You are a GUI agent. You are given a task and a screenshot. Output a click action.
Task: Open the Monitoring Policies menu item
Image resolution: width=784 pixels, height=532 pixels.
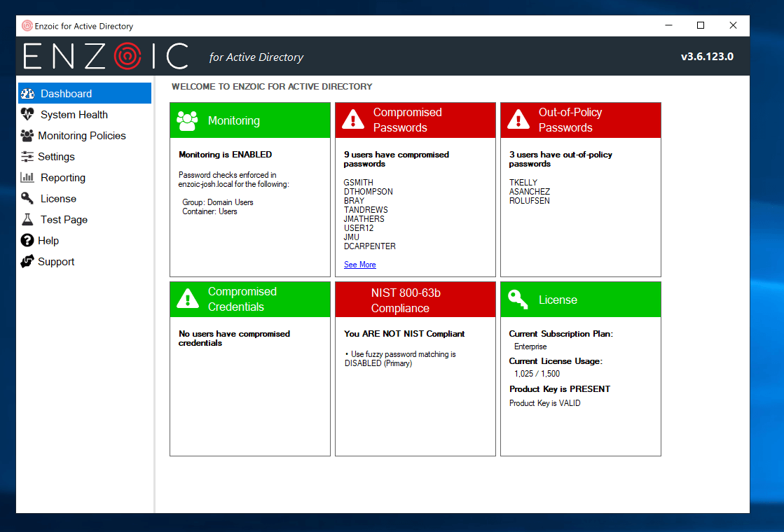(82, 136)
